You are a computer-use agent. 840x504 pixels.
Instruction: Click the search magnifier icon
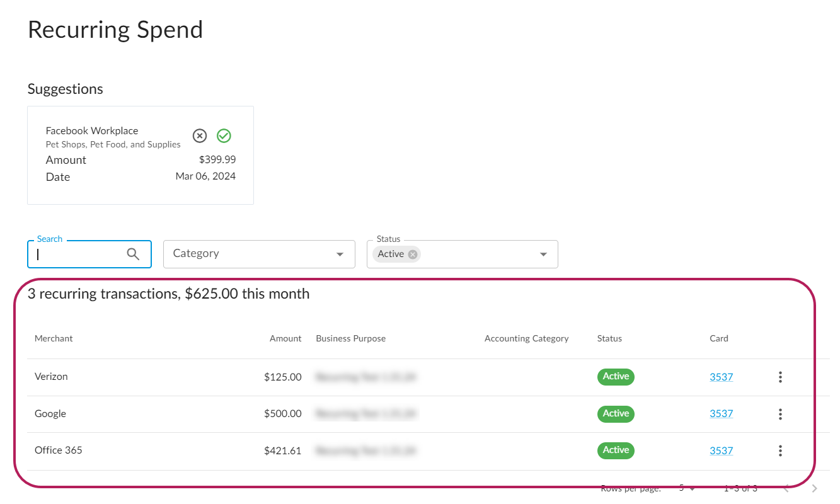(x=133, y=254)
